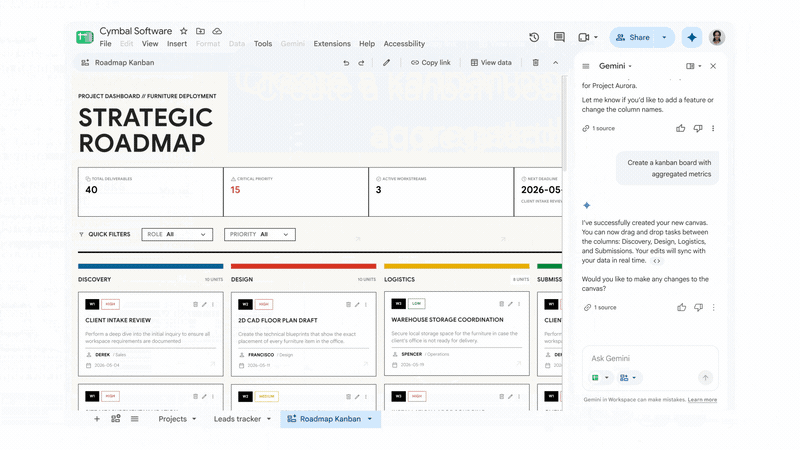Click the Share button
Viewport: 800px width, 450px height.
[x=633, y=37]
